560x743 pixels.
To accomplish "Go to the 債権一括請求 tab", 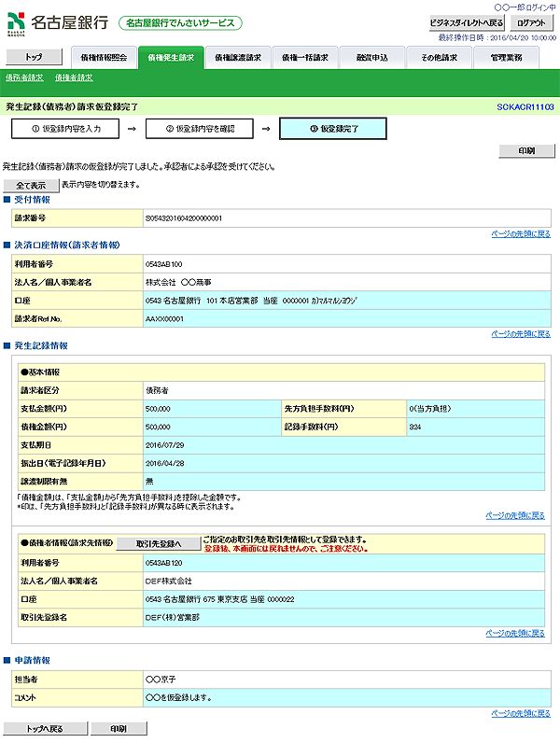I will tap(305, 58).
